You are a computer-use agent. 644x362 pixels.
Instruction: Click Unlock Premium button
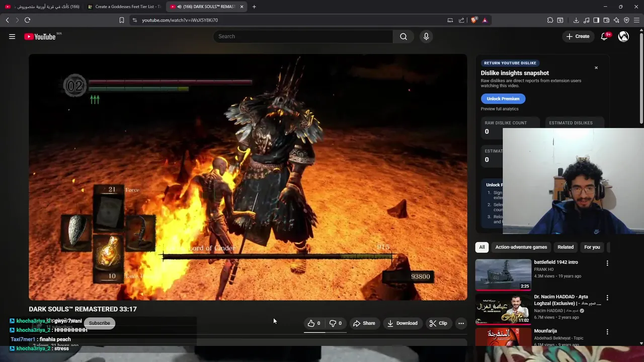tap(503, 99)
